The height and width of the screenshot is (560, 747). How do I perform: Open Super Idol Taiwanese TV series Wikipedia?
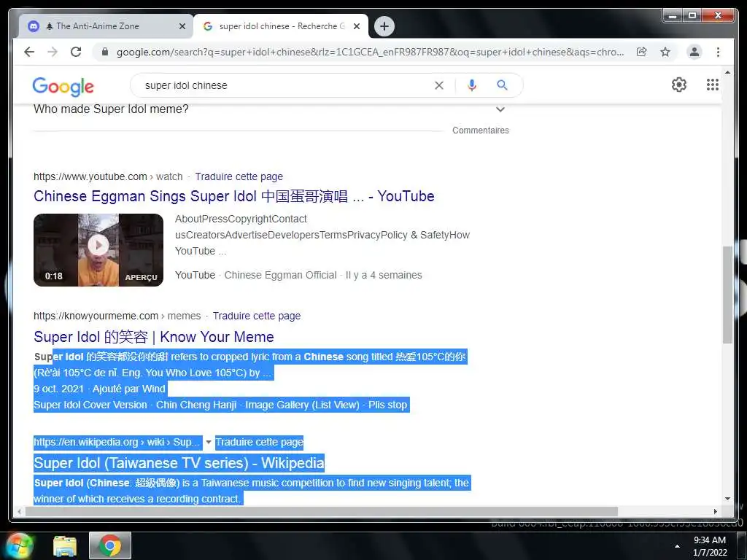click(179, 463)
